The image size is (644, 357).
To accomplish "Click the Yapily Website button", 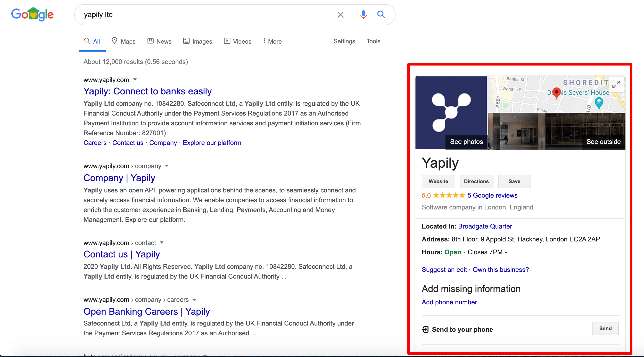I will click(x=438, y=181).
